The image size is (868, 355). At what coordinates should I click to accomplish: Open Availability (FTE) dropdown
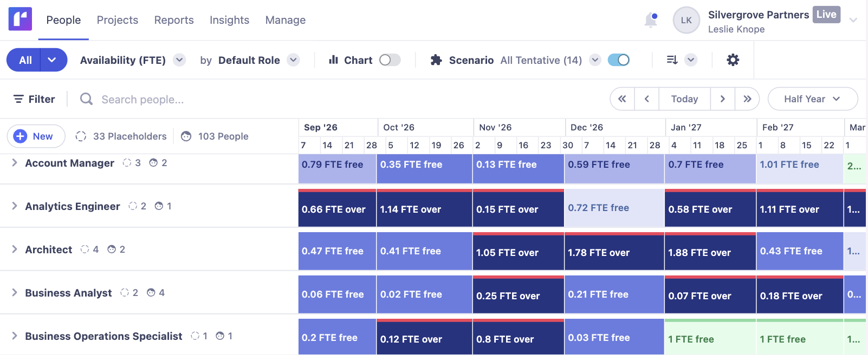(x=179, y=60)
